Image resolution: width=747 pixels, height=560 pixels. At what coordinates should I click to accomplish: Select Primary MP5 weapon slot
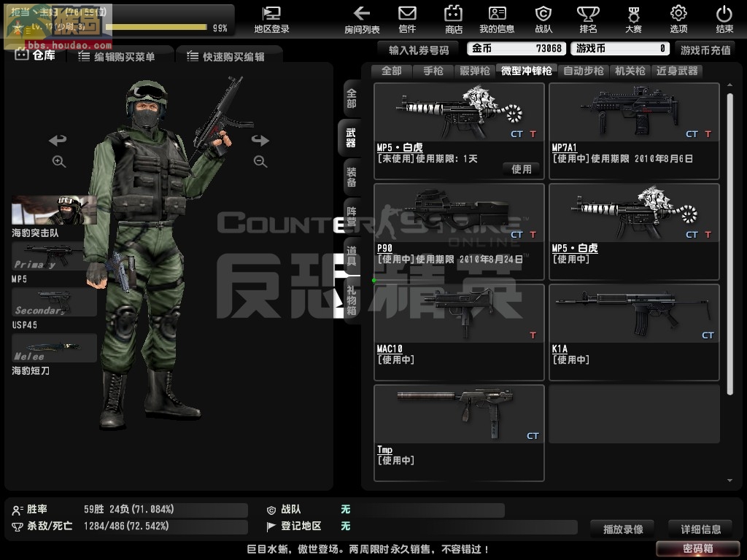click(54, 256)
